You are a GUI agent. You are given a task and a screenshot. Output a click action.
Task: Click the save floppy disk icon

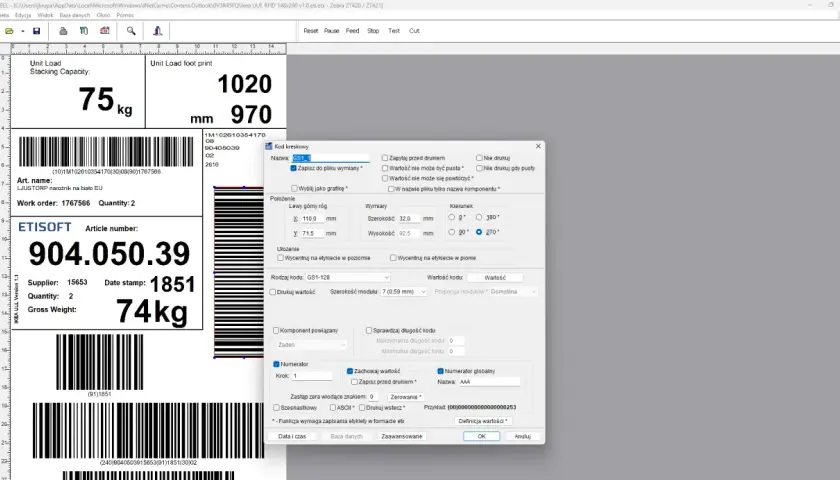(x=36, y=31)
